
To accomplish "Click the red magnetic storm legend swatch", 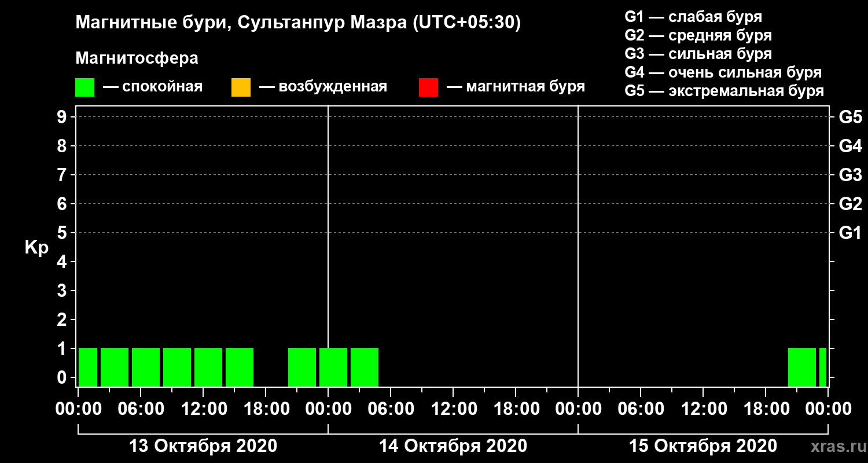I will click(428, 87).
